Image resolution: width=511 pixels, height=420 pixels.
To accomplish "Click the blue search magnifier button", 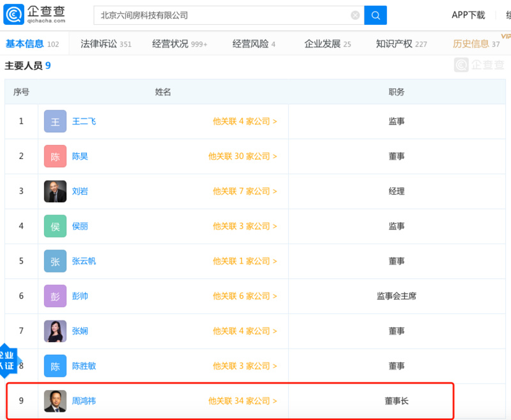I will click(376, 15).
